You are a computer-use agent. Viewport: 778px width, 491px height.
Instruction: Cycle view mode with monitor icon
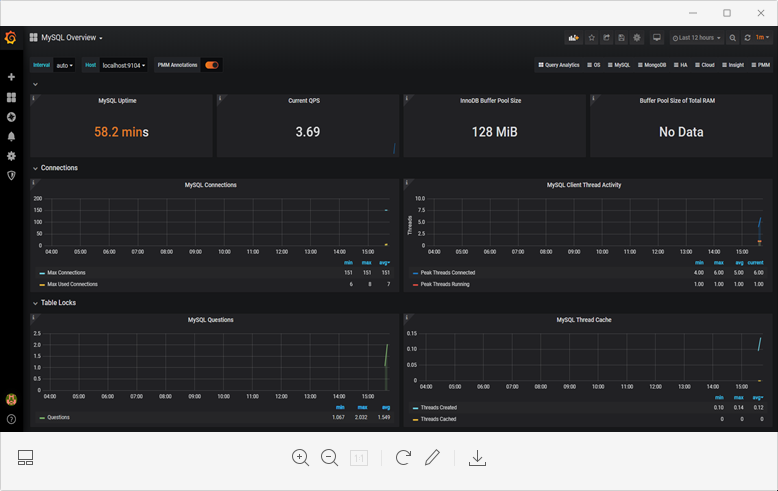tap(656, 38)
